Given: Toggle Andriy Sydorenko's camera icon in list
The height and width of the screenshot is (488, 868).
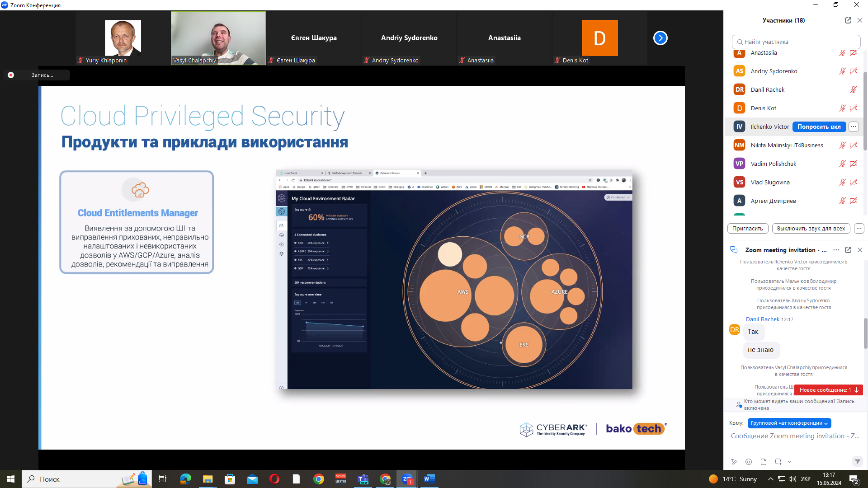Looking at the screenshot, I should (854, 71).
